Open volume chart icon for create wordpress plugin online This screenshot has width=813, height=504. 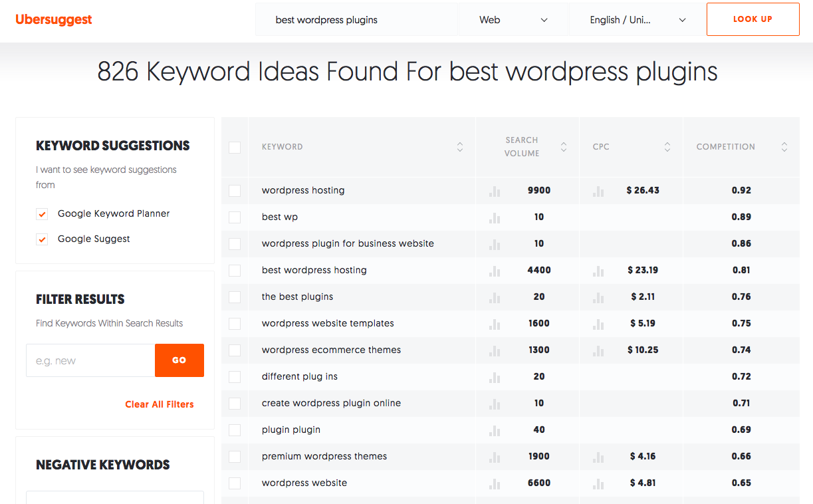(495, 404)
